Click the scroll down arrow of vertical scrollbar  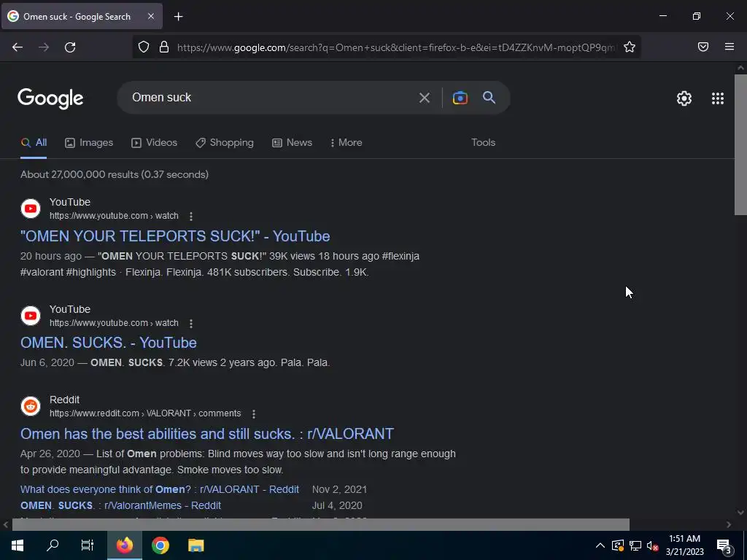click(740, 513)
